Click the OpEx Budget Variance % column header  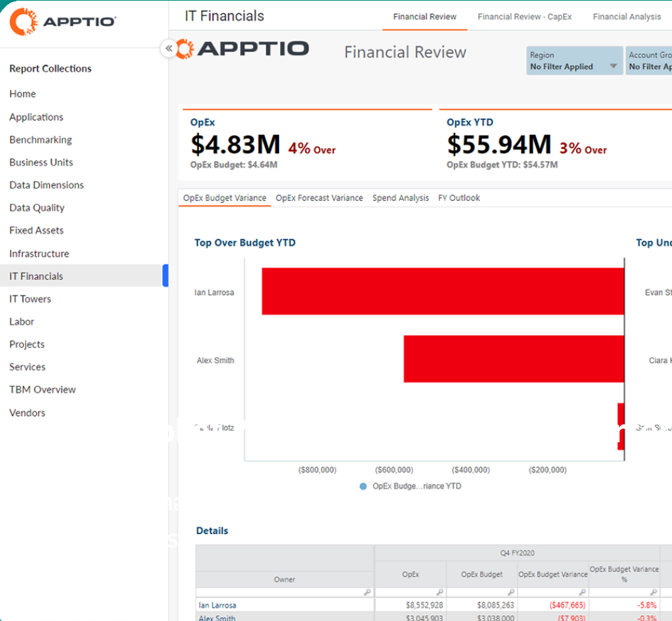tap(625, 574)
